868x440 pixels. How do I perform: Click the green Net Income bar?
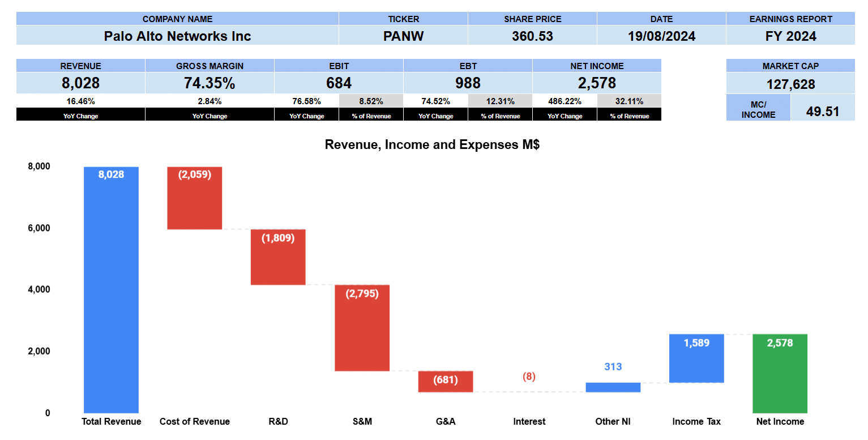coord(780,374)
